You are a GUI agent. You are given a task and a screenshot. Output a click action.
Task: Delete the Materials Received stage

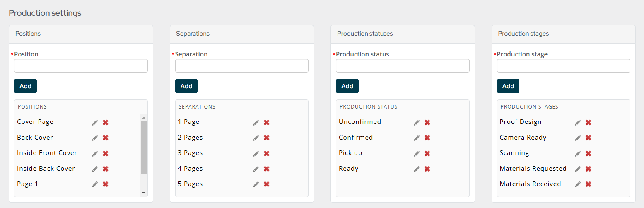pyautogui.click(x=589, y=184)
